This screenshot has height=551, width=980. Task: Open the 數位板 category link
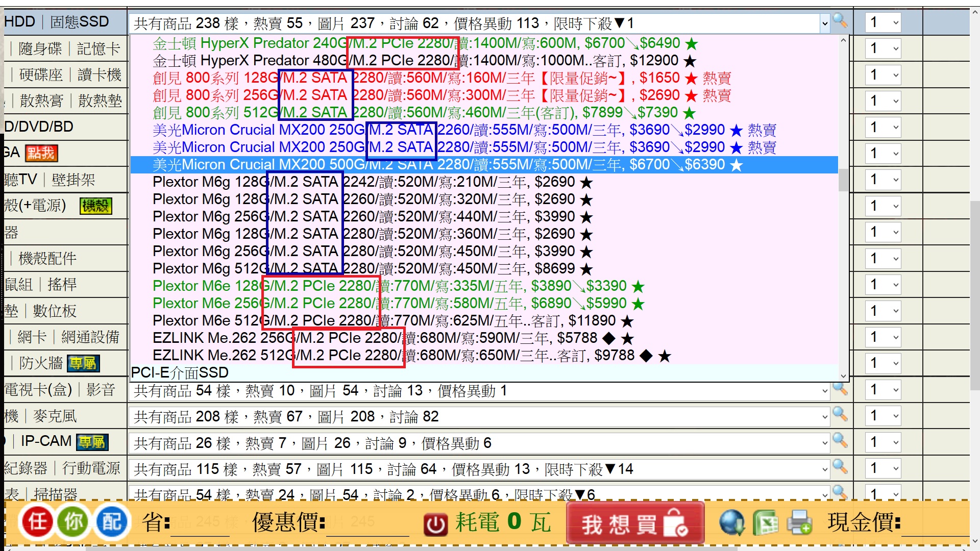coord(55,311)
